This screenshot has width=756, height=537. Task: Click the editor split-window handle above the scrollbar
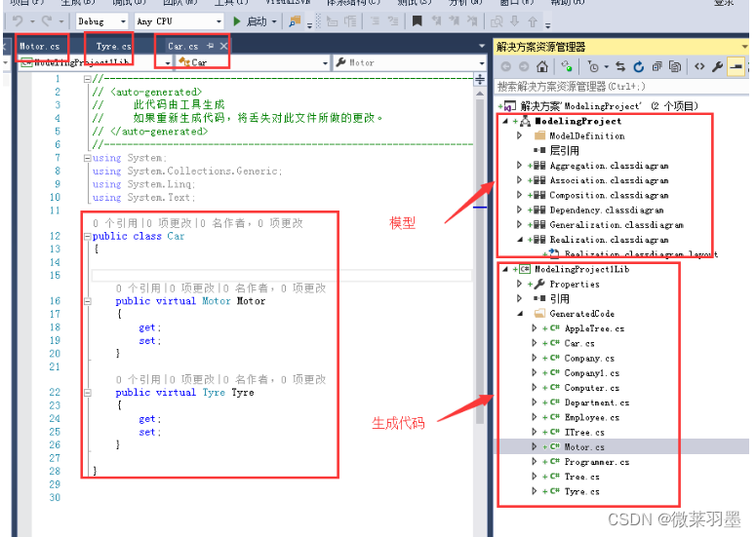pos(480,80)
